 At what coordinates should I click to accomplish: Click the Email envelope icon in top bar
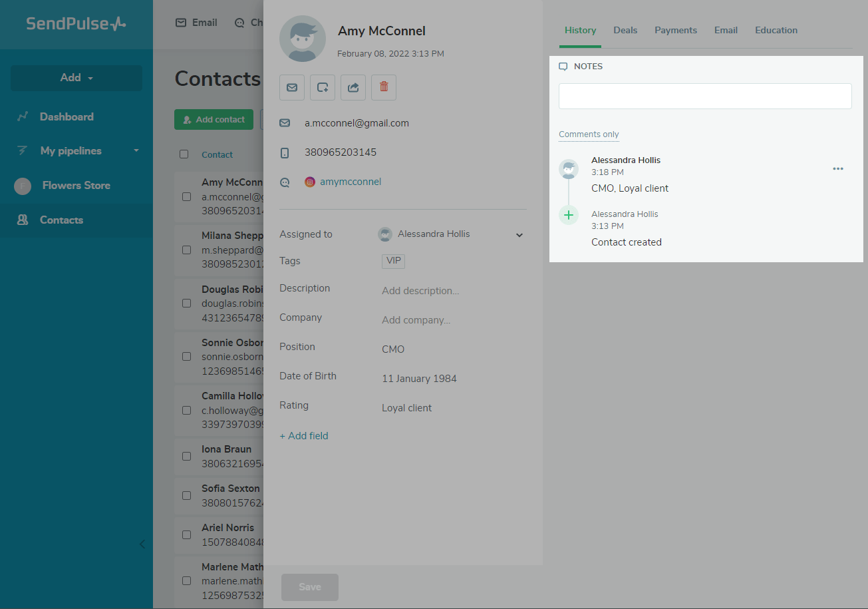(181, 23)
